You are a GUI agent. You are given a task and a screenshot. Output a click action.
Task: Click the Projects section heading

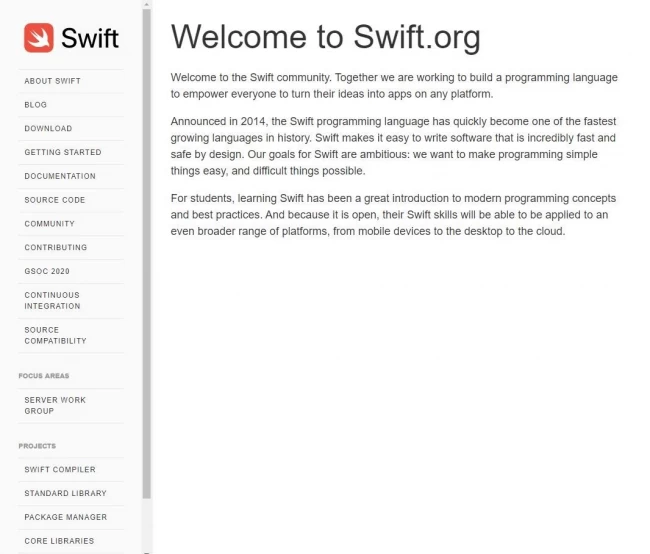[37, 446]
